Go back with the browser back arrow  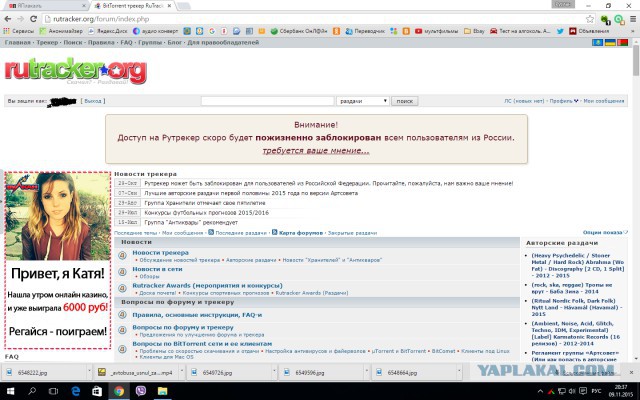pos(8,19)
